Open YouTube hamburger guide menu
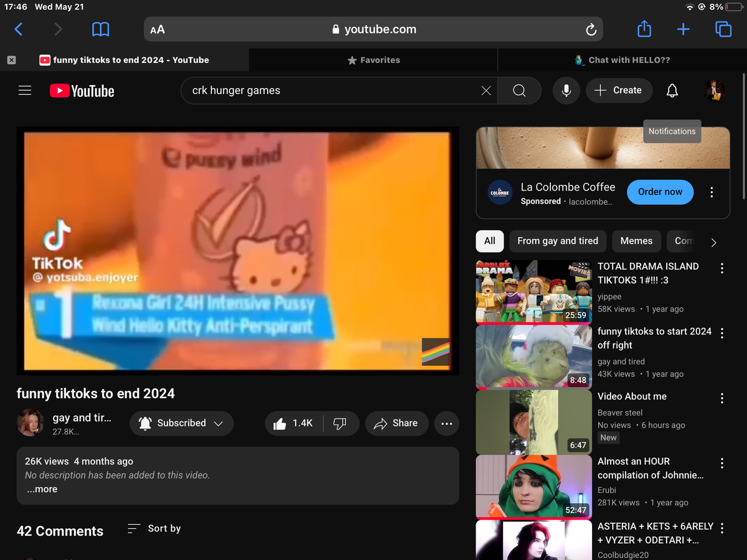The image size is (747, 560). pos(25,91)
